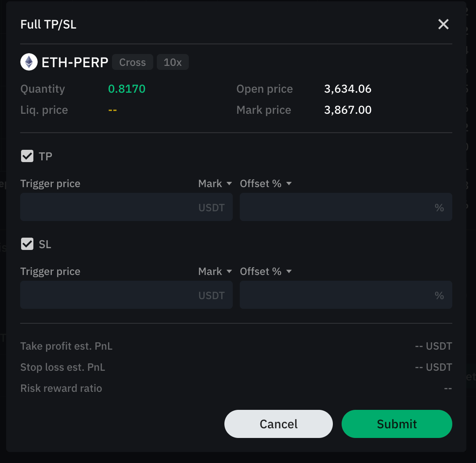Uncheck the TP checkbox

[27, 156]
